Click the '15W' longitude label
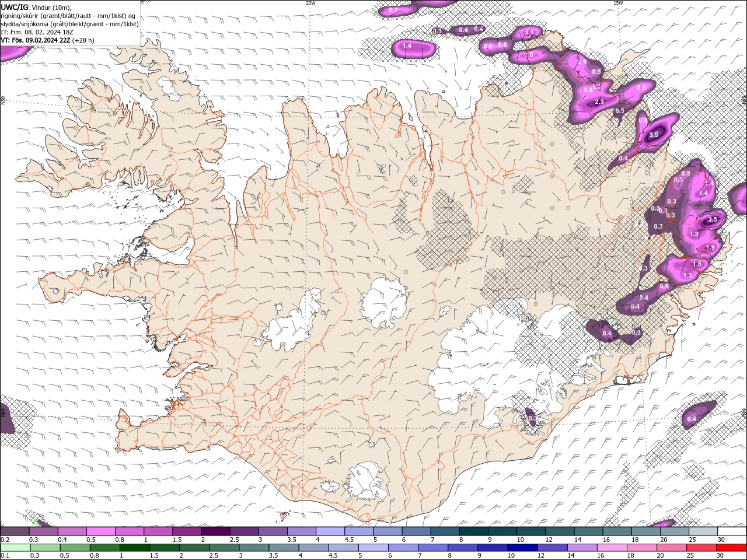This screenshot has height=560, width=747. point(618,3)
